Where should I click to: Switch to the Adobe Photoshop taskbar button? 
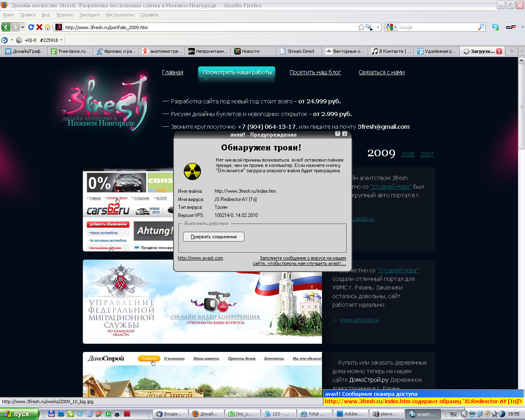(x=351, y=414)
